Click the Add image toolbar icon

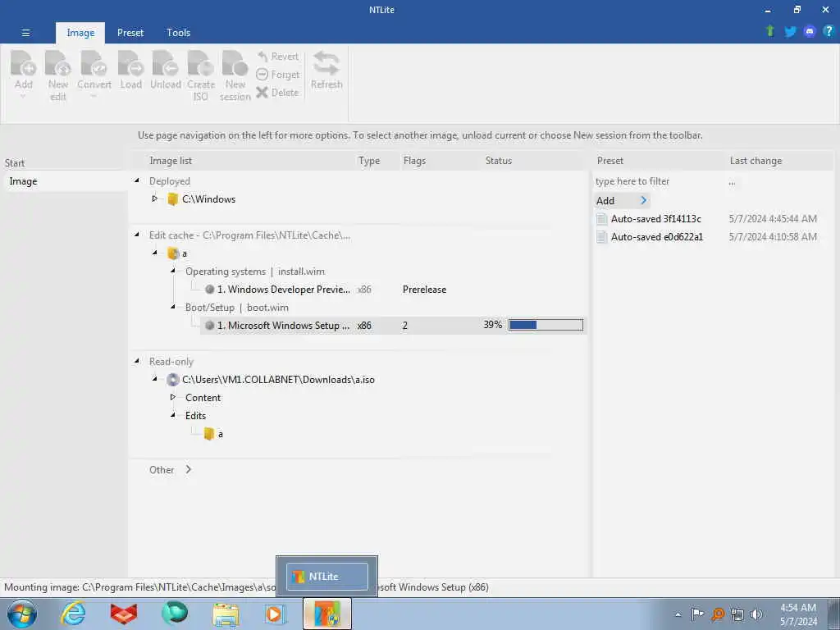pos(24,63)
